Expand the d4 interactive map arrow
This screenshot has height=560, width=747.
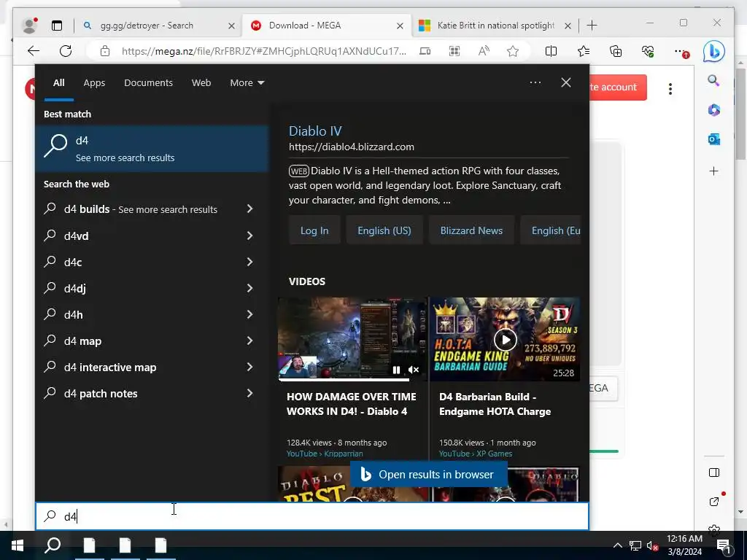point(249,367)
